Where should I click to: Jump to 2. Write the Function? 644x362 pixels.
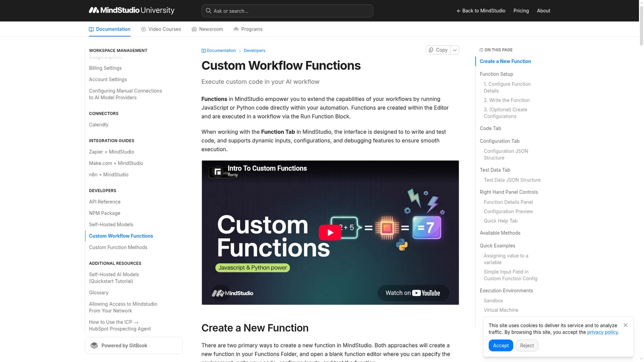[506, 101]
